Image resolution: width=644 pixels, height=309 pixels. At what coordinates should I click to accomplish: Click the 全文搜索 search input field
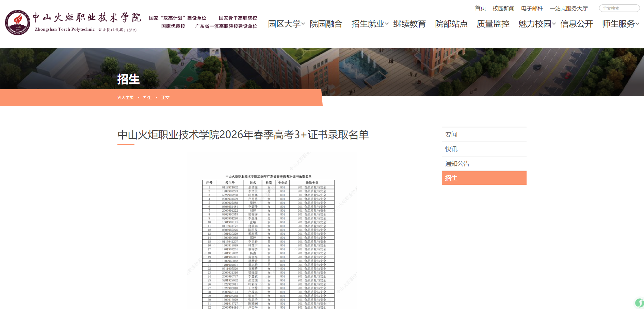coord(619,8)
